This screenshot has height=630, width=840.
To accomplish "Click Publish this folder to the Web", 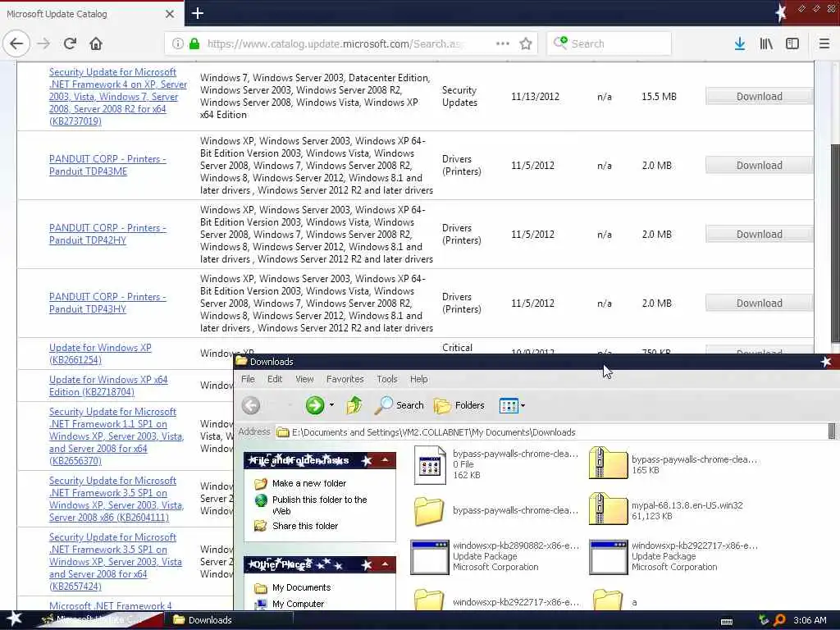I will [x=319, y=504].
